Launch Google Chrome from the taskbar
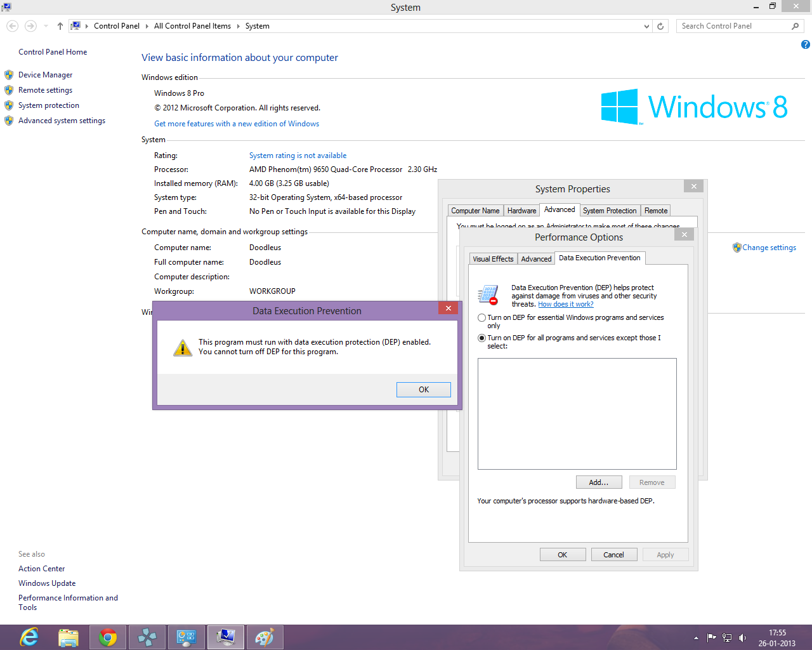Image resolution: width=812 pixels, height=650 pixels. pyautogui.click(x=108, y=637)
